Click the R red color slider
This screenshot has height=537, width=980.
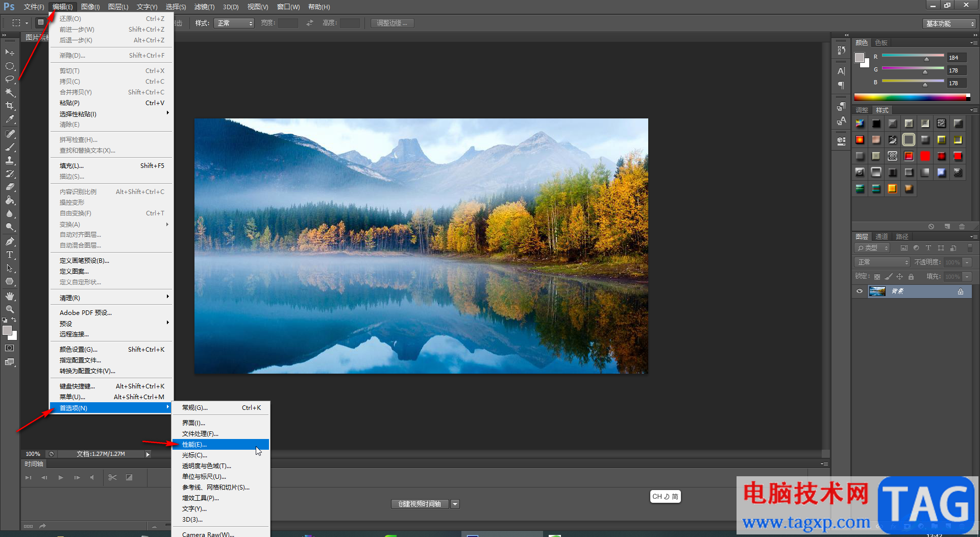913,56
